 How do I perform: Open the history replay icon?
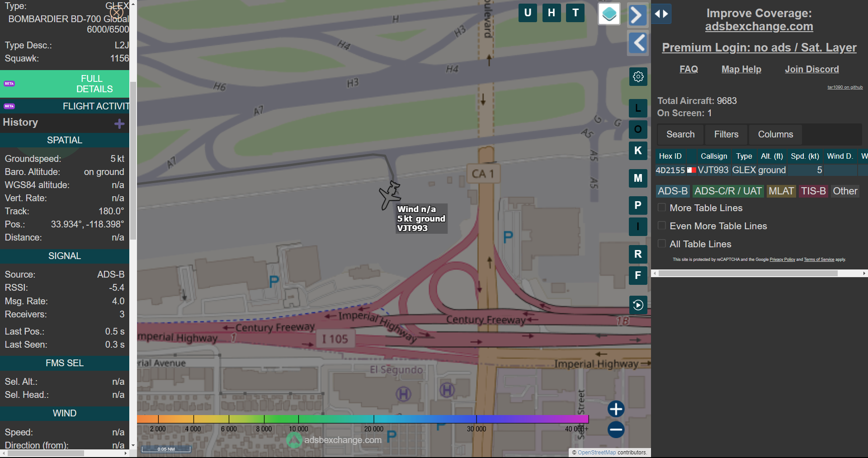point(638,305)
